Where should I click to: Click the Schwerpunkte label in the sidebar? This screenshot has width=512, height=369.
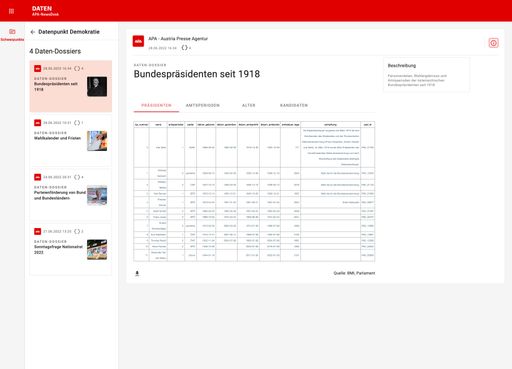[x=12, y=40]
